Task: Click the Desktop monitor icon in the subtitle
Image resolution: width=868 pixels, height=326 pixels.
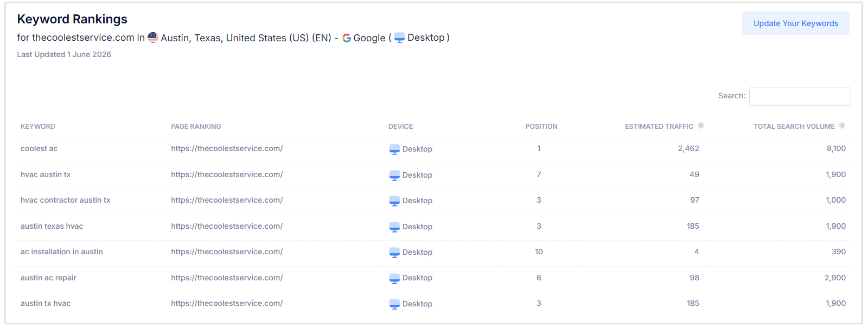Action: [399, 38]
